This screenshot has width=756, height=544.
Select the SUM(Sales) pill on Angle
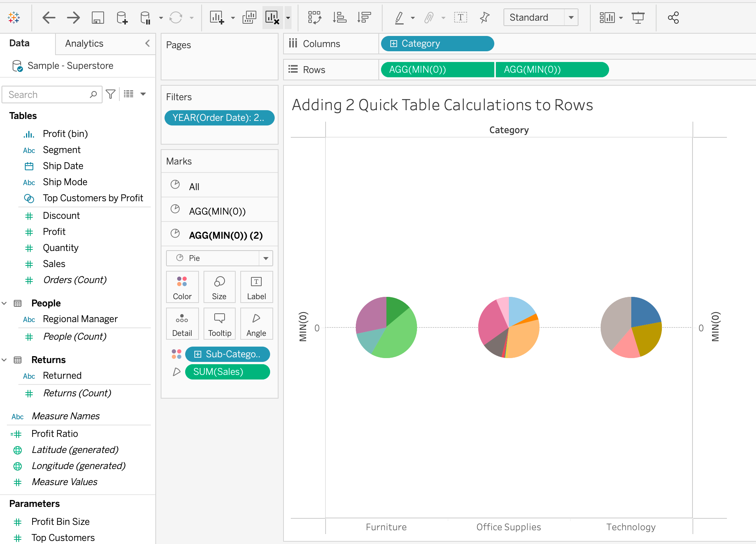pos(227,371)
